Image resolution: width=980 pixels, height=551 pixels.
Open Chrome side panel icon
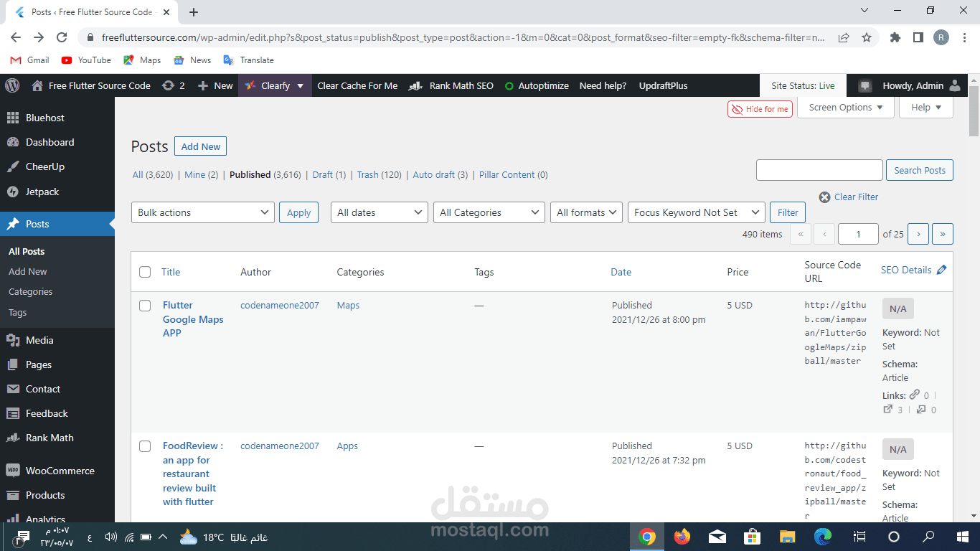coord(918,37)
